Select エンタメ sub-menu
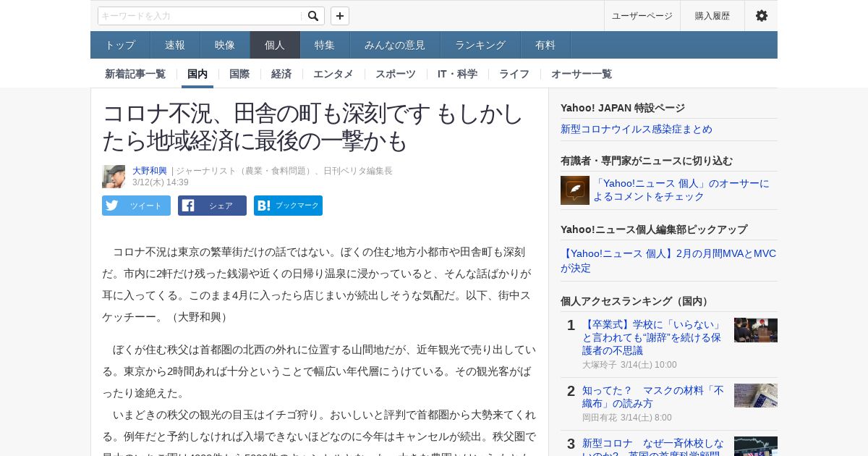Viewport: 868px width, 456px height. (x=333, y=74)
